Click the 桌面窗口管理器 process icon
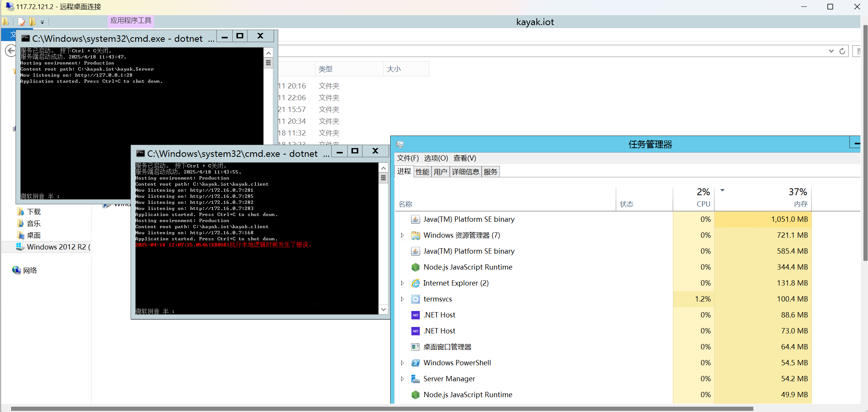 click(415, 347)
